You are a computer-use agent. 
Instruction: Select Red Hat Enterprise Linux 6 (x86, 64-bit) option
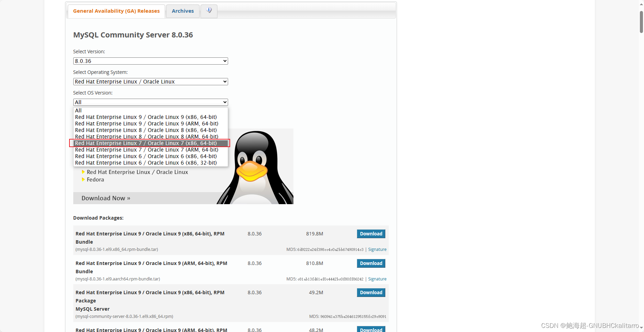coord(150,156)
